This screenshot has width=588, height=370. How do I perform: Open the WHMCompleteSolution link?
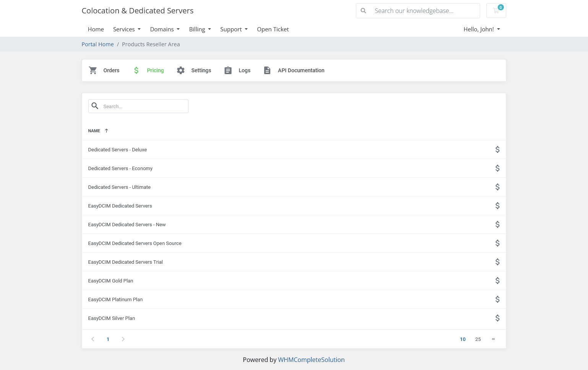pyautogui.click(x=311, y=360)
